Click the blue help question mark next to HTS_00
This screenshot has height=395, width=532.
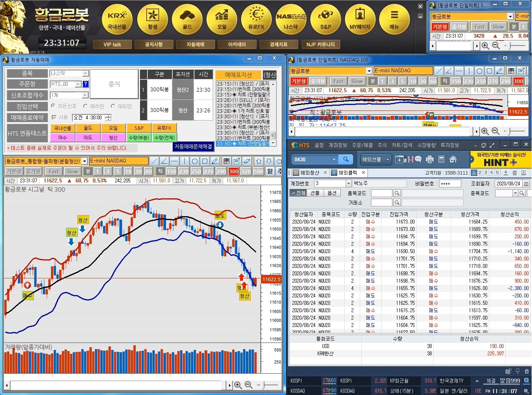tap(86, 84)
